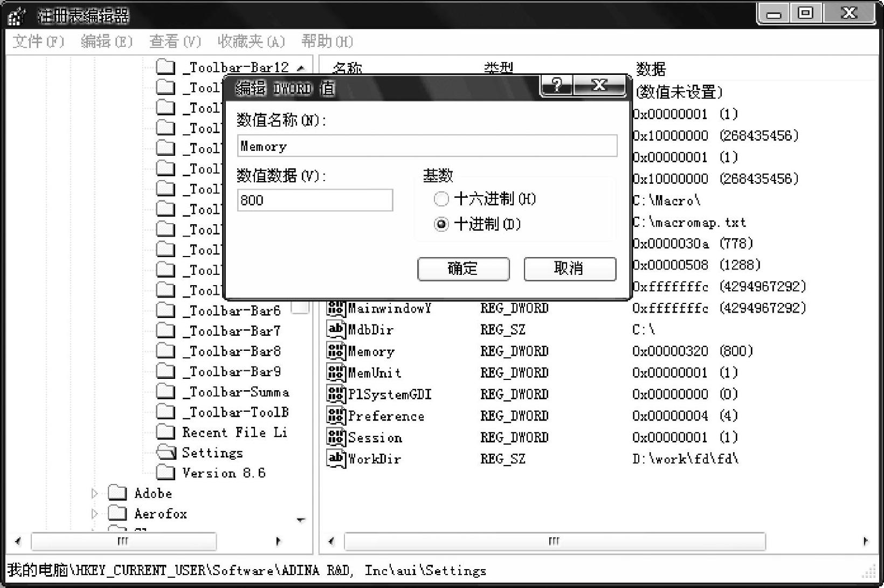Image resolution: width=884 pixels, height=588 pixels.
Task: Click tree panel horizontal scroll right arrow
Action: coord(278,541)
